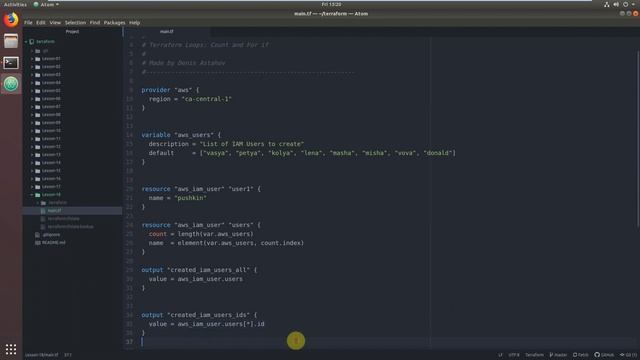
Task: Open the Edit menu
Action: (41, 23)
